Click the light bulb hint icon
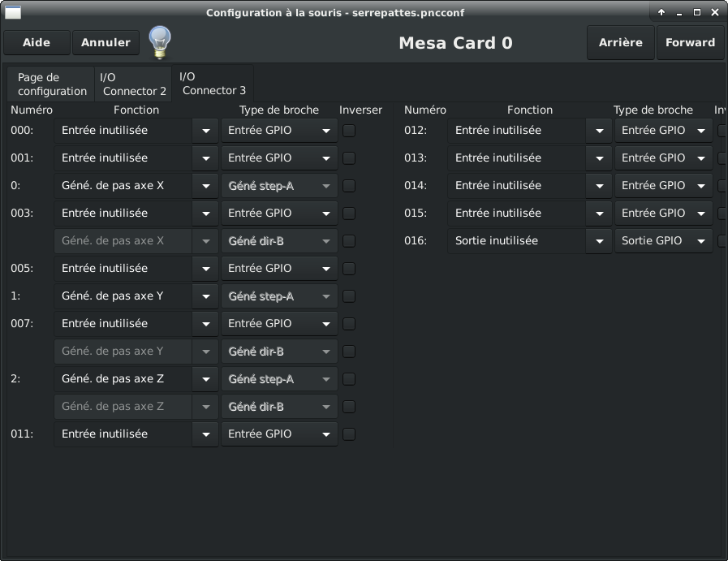This screenshot has height=561, width=728. pos(160,43)
